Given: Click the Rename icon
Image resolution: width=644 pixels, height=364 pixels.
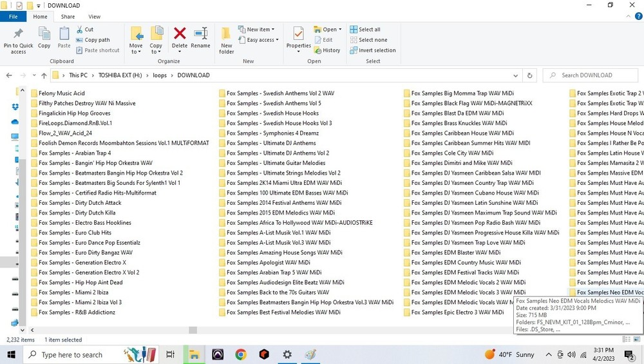Looking at the screenshot, I should [200, 34].
